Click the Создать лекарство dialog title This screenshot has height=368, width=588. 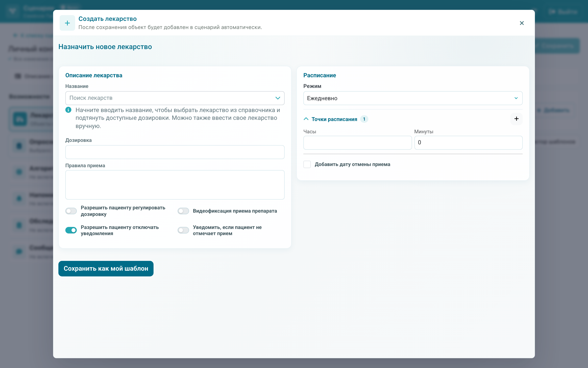tap(107, 19)
